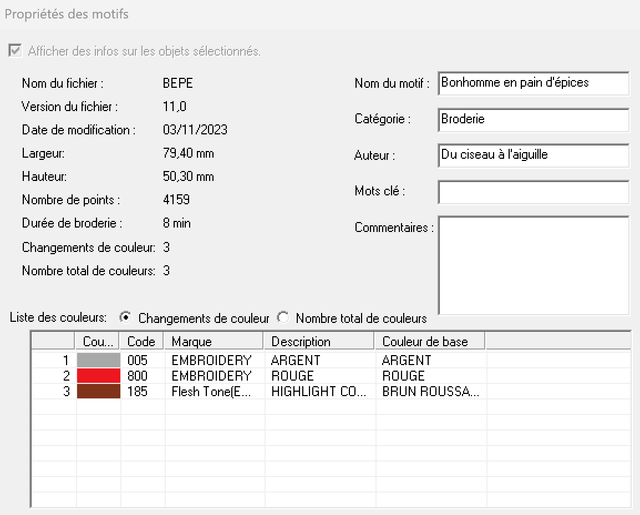The width and height of the screenshot is (640, 515).
Task: Select 'Nombre total de couleurs' radio button
Action: coord(283,318)
